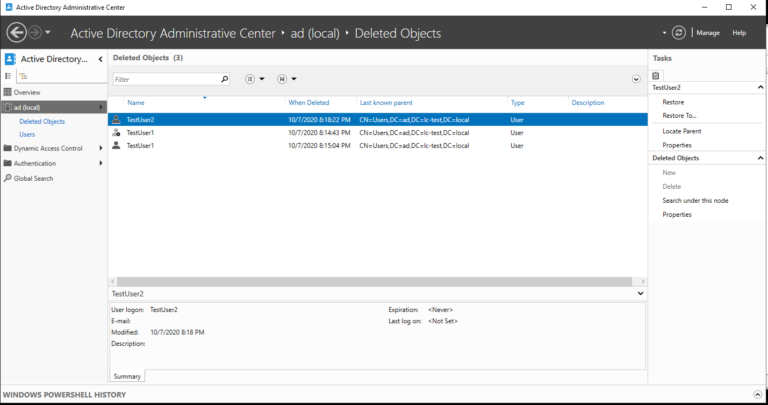Expand Dynamic Access Control arrow

(101, 148)
